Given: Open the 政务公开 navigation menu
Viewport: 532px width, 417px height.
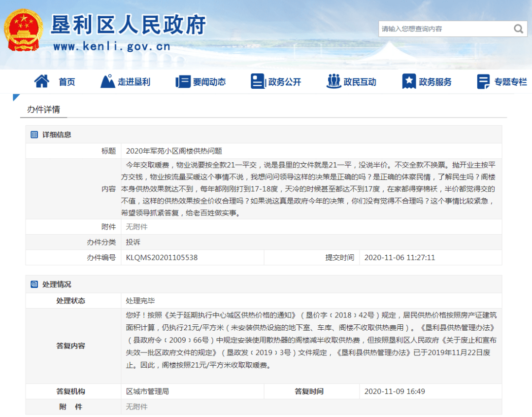Looking at the screenshot, I should coord(284,82).
